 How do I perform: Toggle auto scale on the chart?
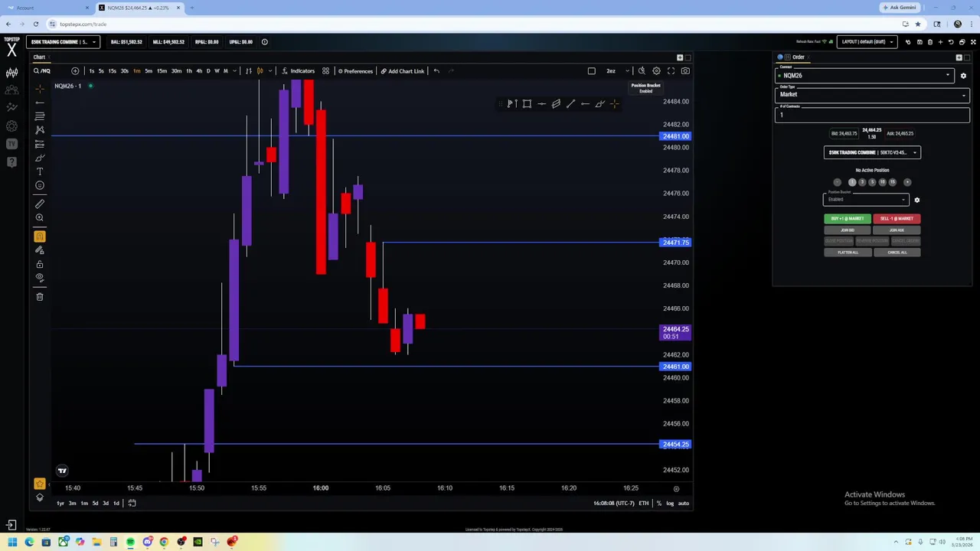pos(684,503)
